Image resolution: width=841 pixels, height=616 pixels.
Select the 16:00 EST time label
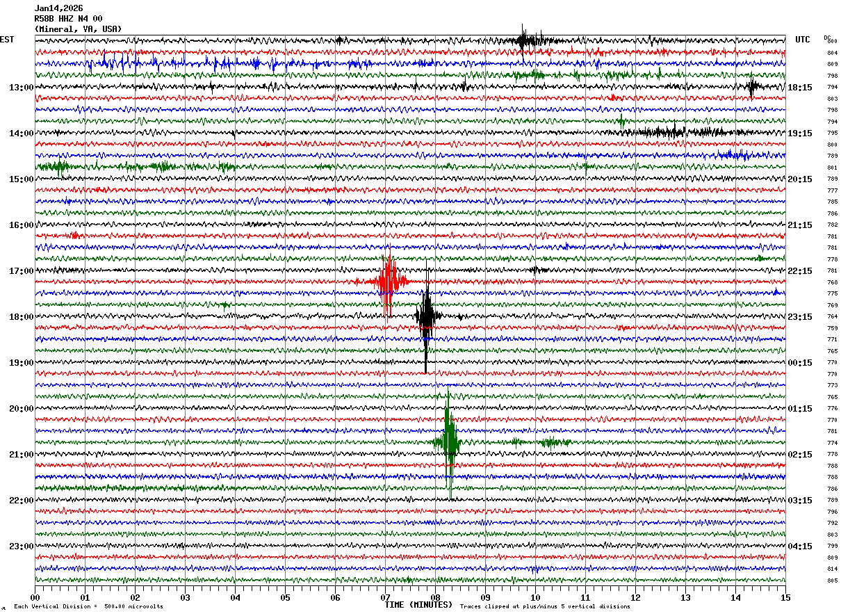[22, 225]
